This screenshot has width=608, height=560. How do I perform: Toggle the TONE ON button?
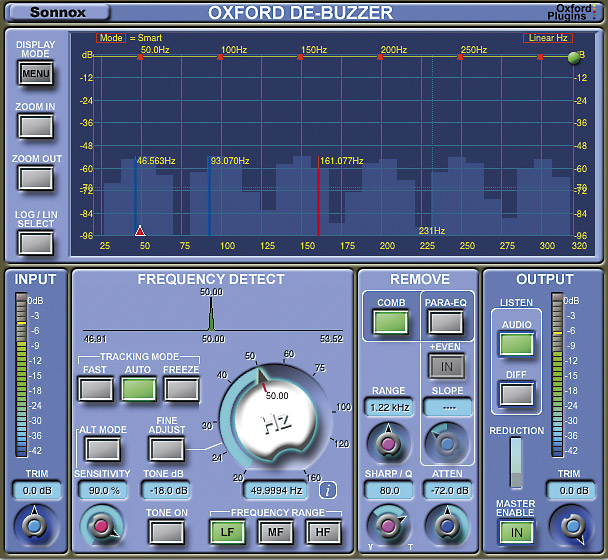point(167,532)
